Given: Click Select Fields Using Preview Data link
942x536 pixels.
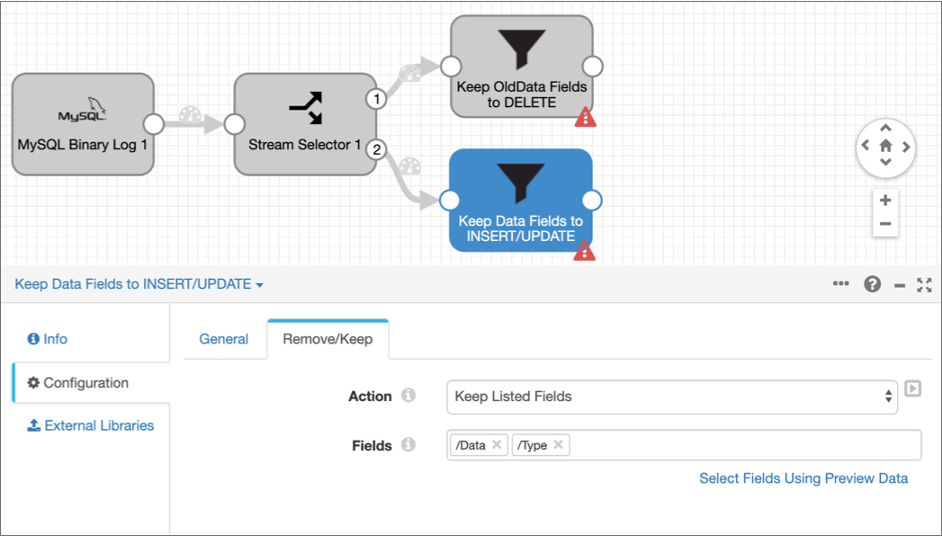Looking at the screenshot, I should coord(803,478).
